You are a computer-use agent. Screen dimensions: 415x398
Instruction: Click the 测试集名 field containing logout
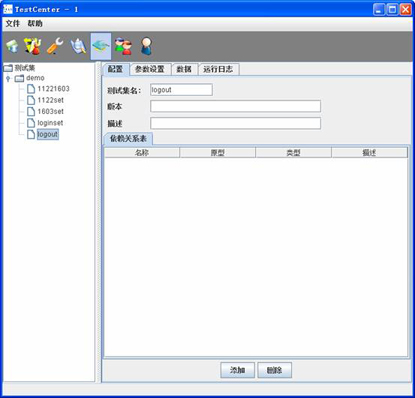coord(181,90)
